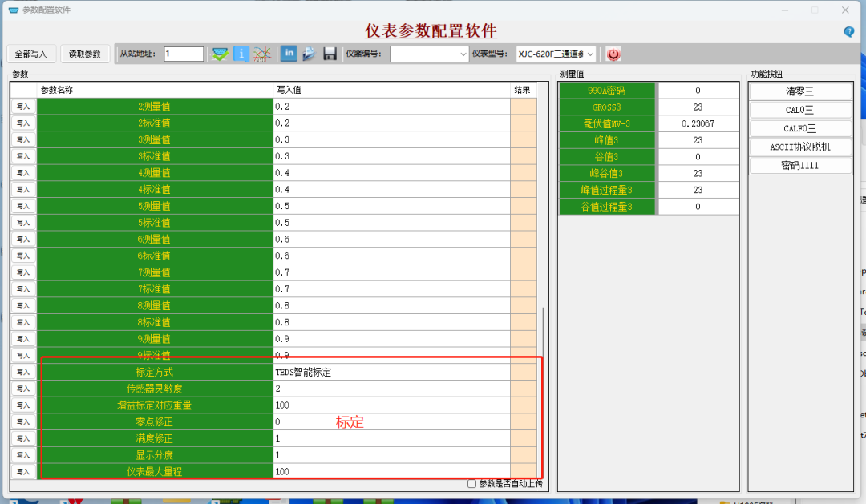The height and width of the screenshot is (504, 866).
Task: Select the GROSS3 measurement label
Action: (607, 107)
